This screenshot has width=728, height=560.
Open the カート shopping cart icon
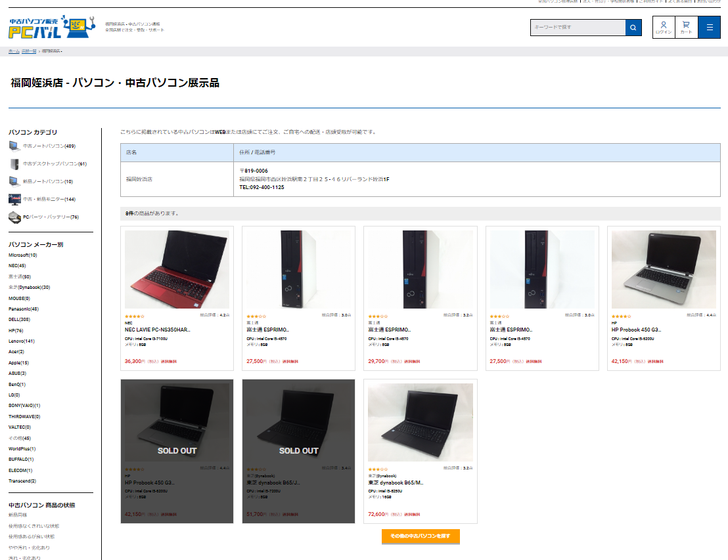click(686, 28)
